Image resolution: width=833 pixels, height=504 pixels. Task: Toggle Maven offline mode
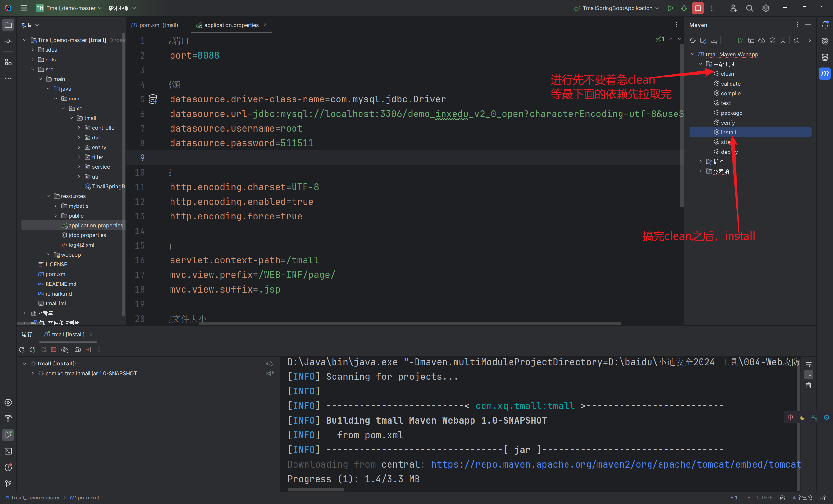click(x=762, y=41)
